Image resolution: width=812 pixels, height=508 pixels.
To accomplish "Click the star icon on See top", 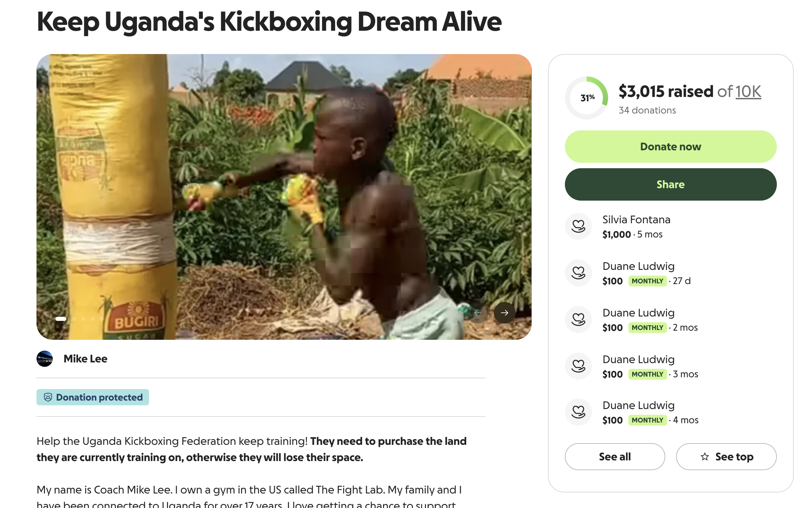I will (705, 457).
